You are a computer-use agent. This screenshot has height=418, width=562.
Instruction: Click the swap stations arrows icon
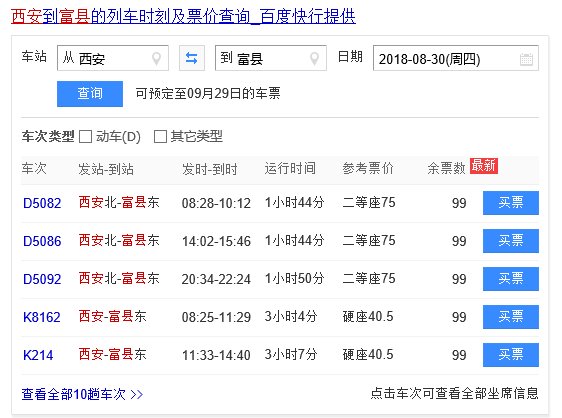(192, 58)
